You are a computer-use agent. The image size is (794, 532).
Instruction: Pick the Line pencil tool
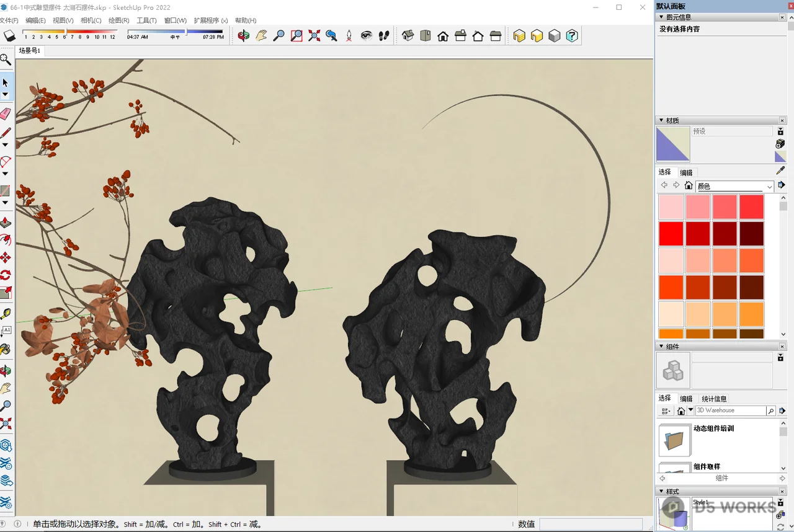click(6, 133)
